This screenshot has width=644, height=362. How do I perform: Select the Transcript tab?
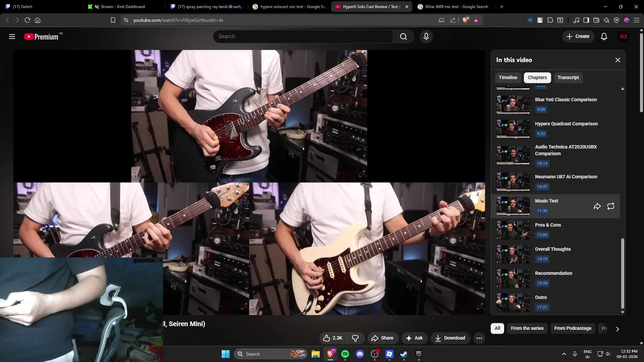568,77
